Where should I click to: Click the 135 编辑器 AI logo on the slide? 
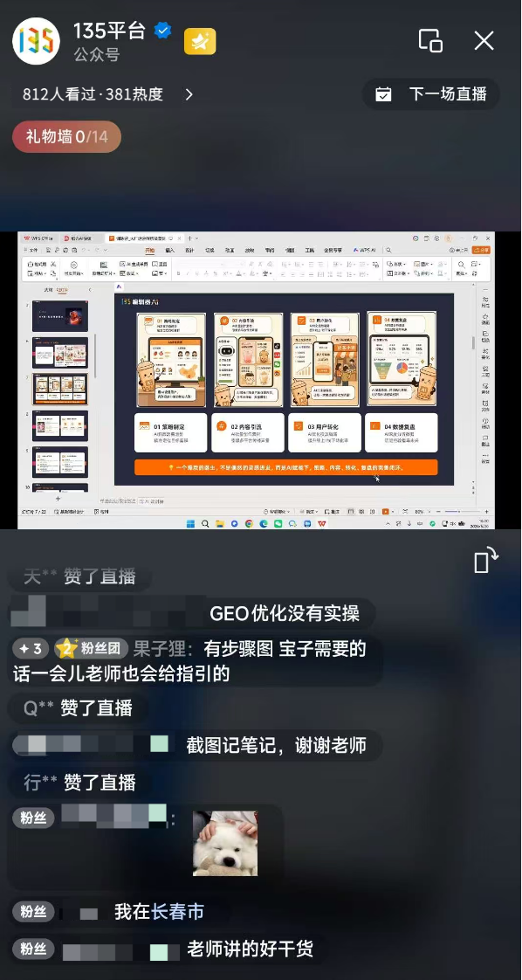tap(140, 301)
